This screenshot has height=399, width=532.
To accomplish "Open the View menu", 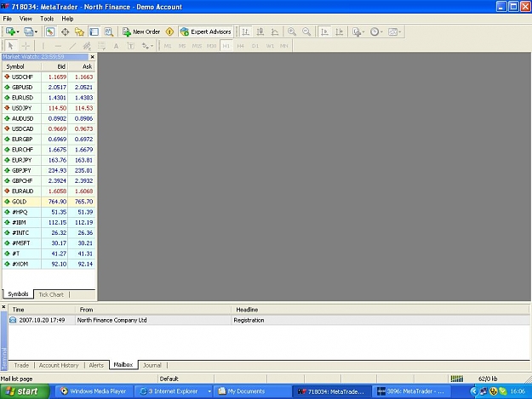I will (x=26, y=19).
